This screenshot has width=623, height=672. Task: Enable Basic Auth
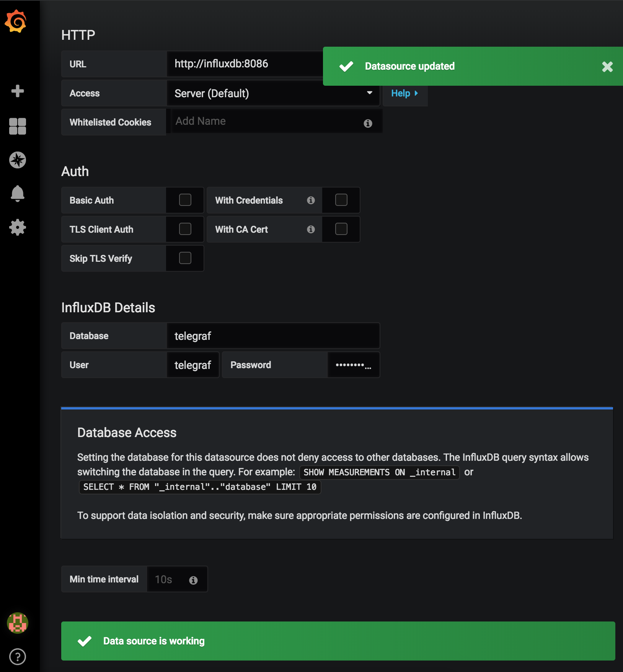[x=185, y=200]
